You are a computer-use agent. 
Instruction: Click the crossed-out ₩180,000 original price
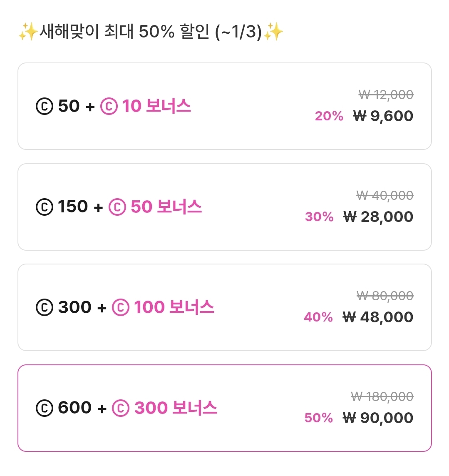click(382, 396)
